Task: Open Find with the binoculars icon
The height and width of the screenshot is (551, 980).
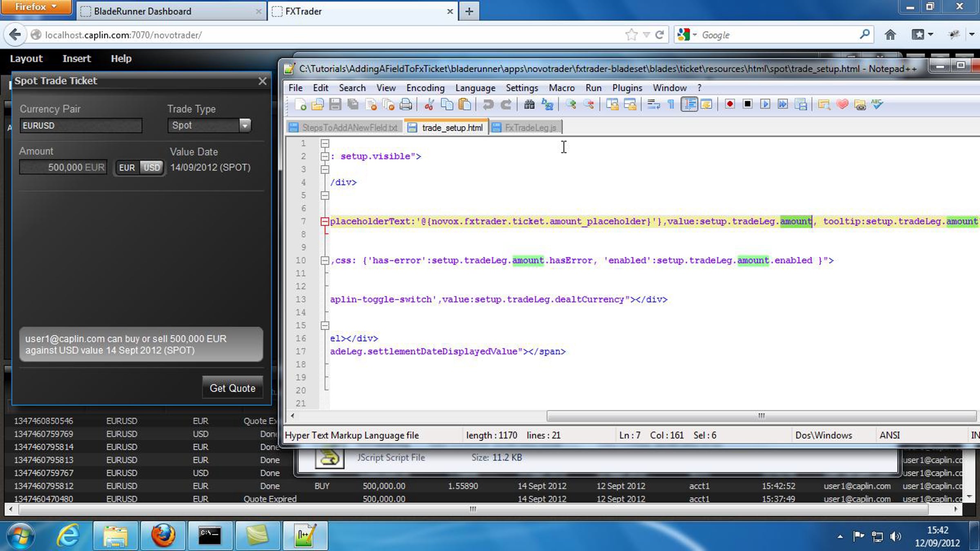Action: tap(529, 104)
